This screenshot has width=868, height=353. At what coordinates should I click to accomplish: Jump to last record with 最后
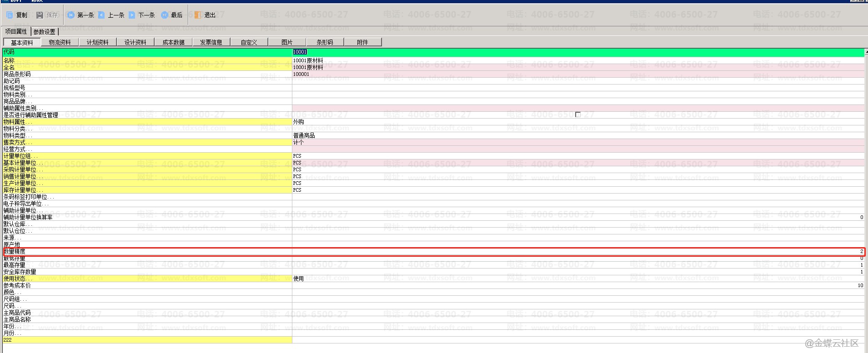[172, 15]
